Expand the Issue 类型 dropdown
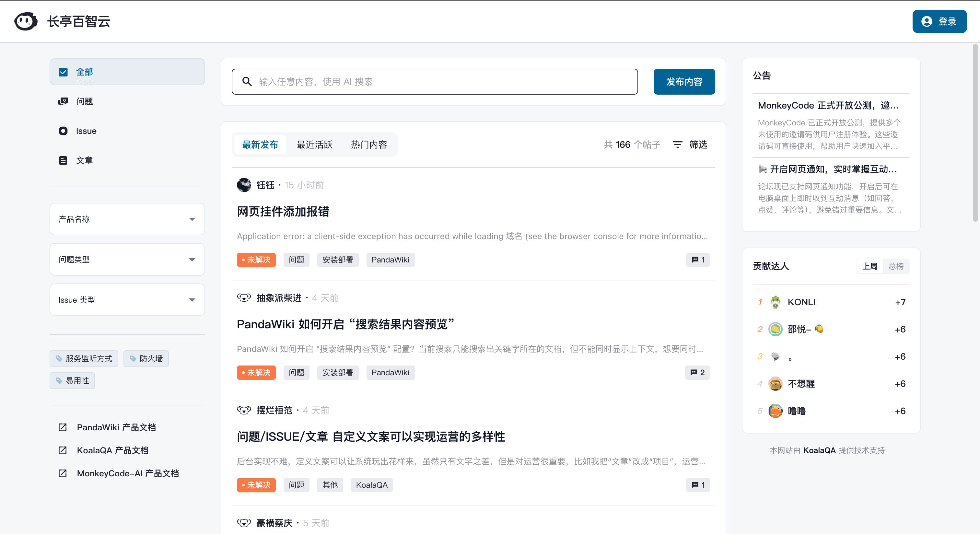This screenshot has width=980, height=534. pos(127,300)
